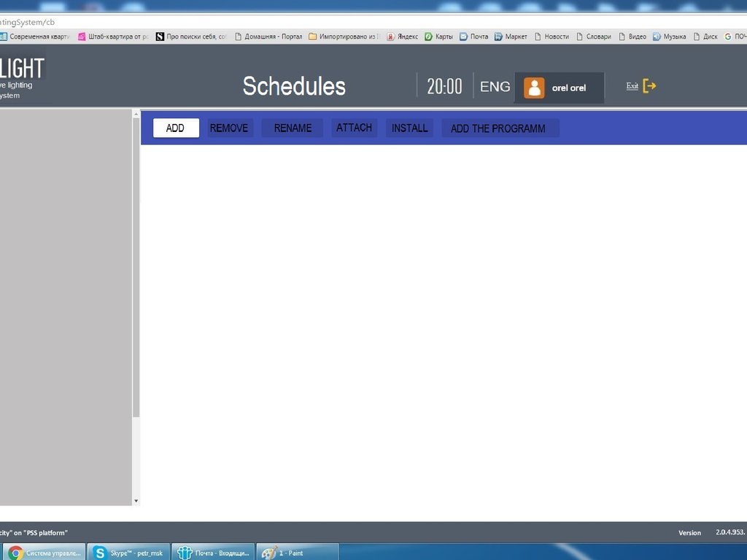Open the Маркет bookmark

pos(511,36)
